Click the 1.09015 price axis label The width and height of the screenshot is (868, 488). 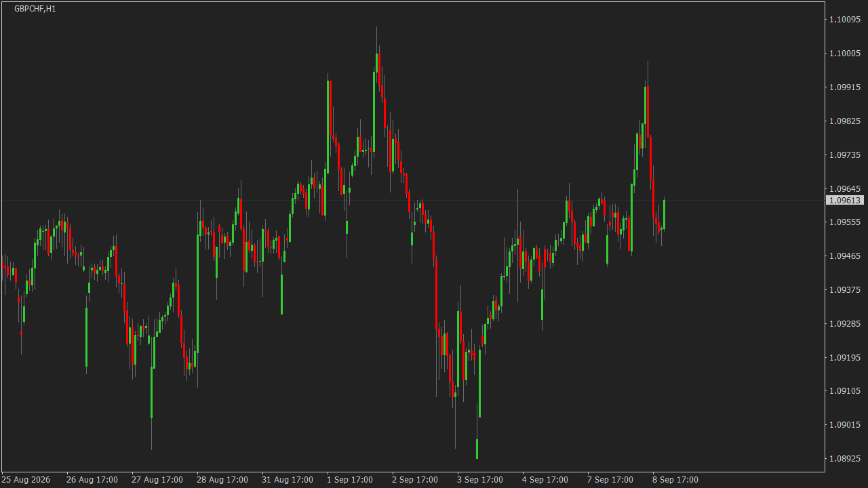845,424
